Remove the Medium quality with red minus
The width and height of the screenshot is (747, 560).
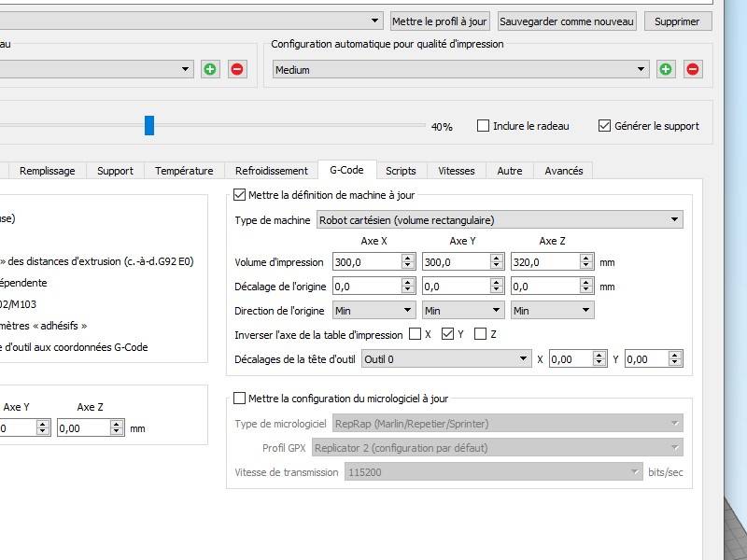(693, 69)
